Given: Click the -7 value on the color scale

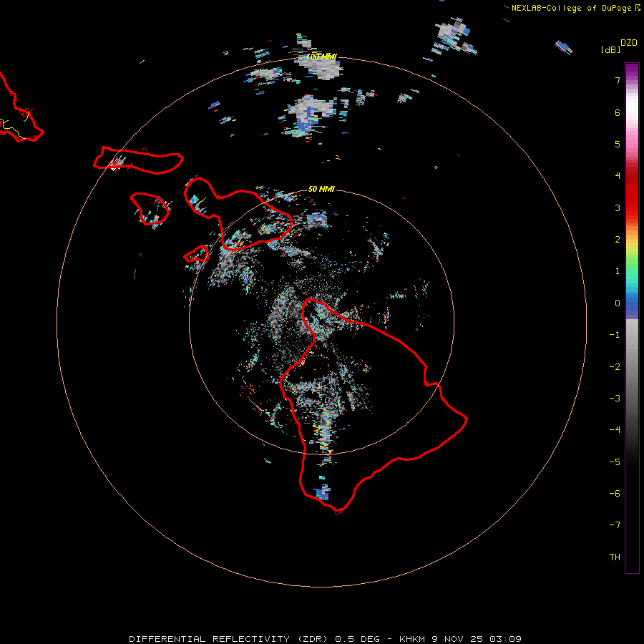Looking at the screenshot, I should [615, 525].
